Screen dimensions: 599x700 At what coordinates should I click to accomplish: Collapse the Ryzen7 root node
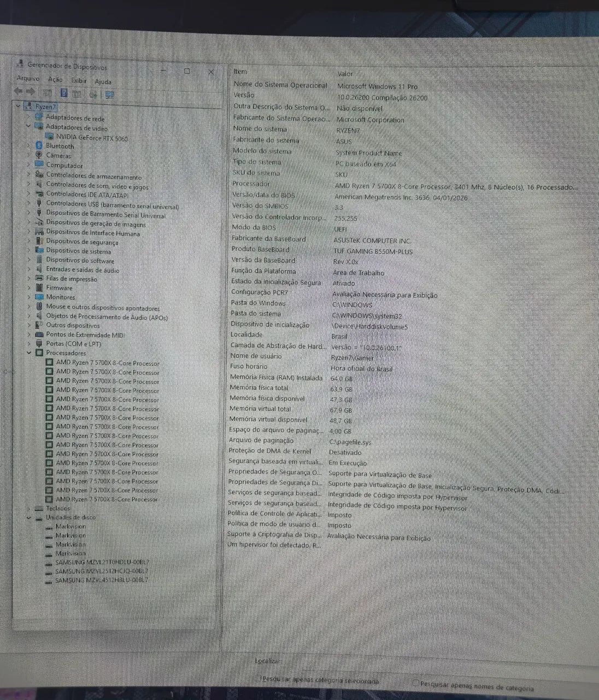19,107
